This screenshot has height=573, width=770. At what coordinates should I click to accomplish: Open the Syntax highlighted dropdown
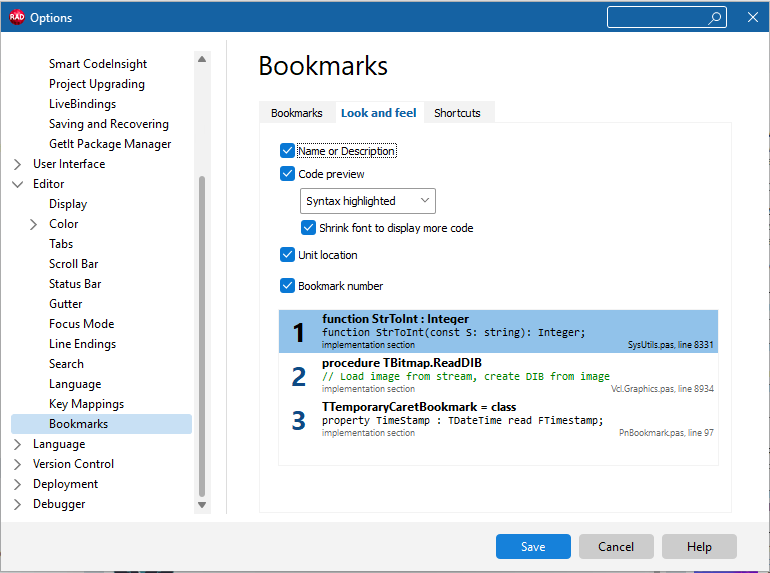[367, 201]
